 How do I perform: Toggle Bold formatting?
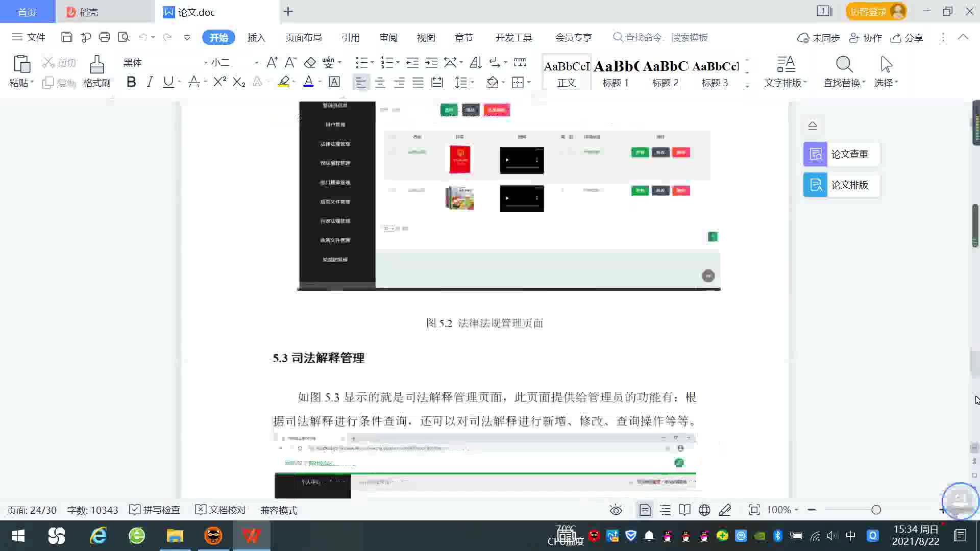[x=131, y=82]
